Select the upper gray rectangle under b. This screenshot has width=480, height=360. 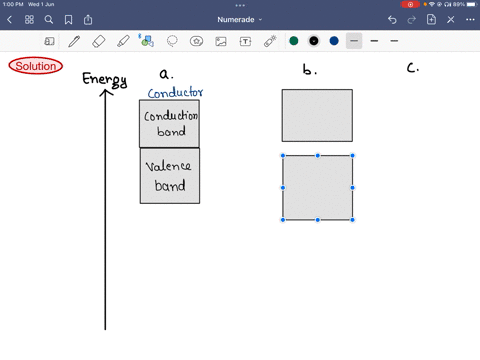tap(317, 115)
